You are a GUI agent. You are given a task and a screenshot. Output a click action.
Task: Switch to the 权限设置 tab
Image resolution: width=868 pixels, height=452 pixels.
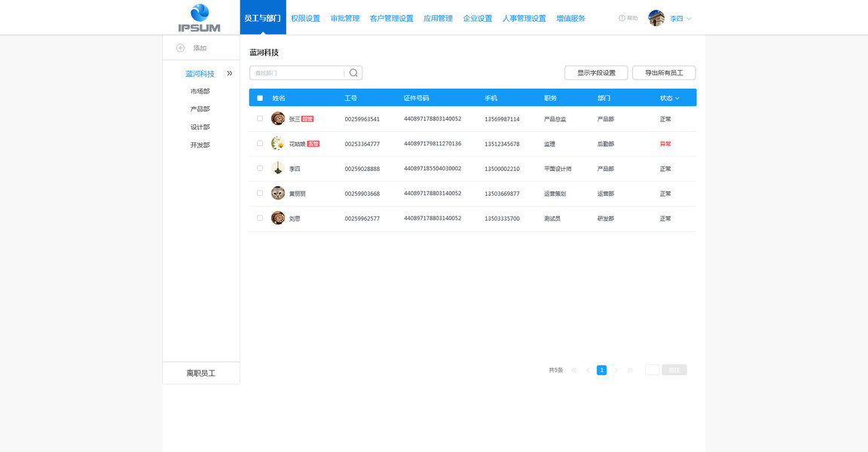pos(306,18)
